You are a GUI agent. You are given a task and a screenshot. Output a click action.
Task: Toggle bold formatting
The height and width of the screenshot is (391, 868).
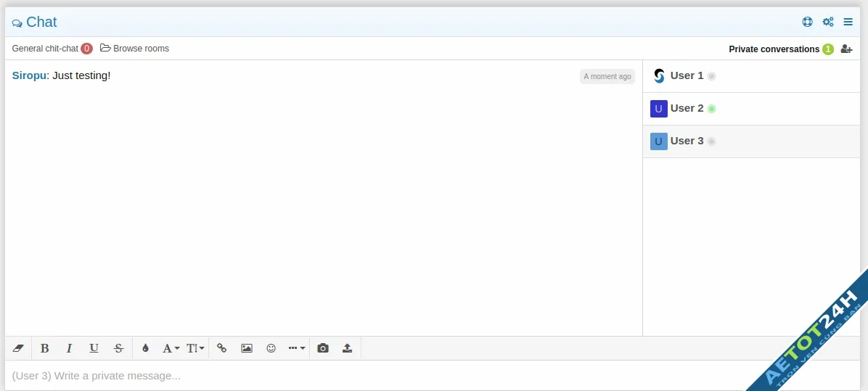tap(45, 348)
